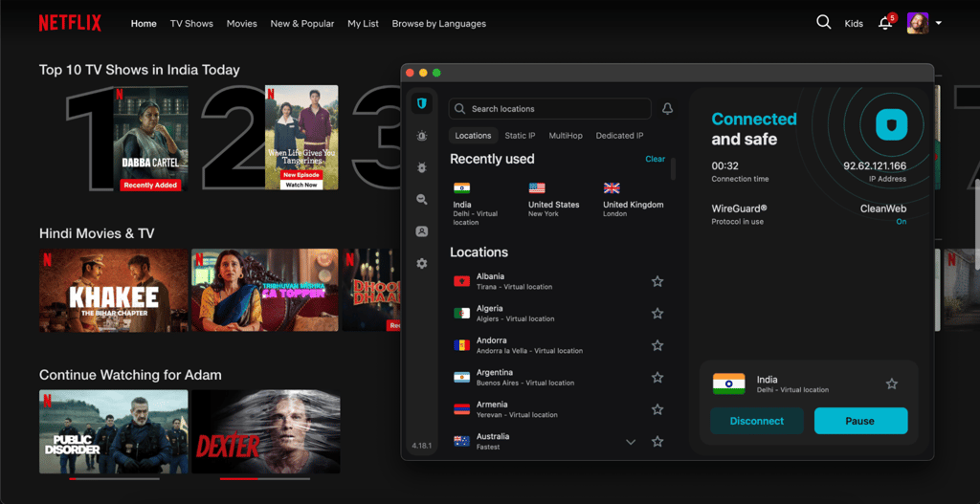Favorite Andorra with its star
This screenshot has width=980, height=504.
(x=657, y=345)
